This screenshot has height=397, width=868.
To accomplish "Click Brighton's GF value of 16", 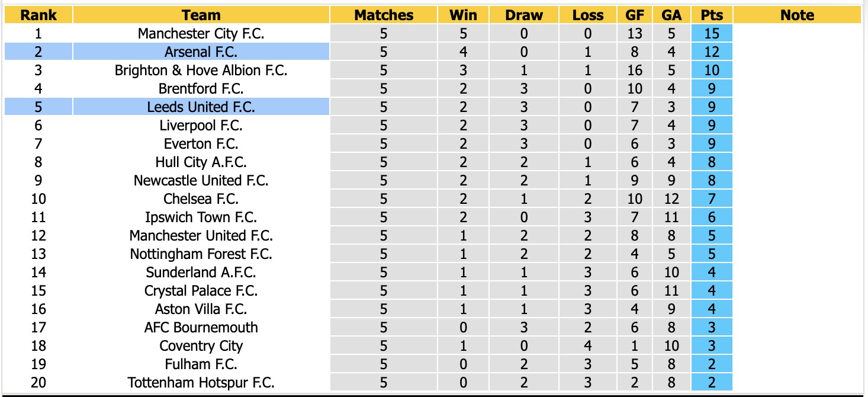I will tap(635, 71).
